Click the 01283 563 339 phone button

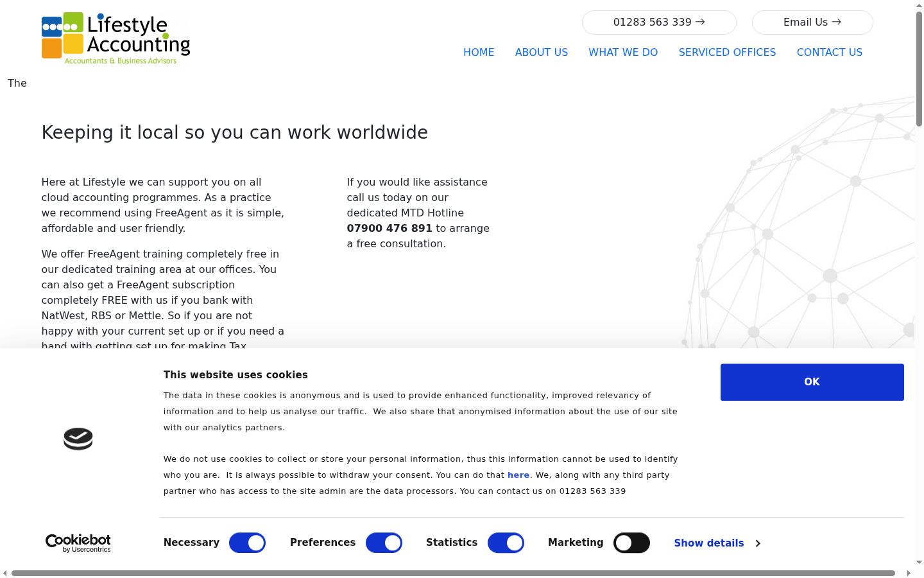click(x=659, y=22)
